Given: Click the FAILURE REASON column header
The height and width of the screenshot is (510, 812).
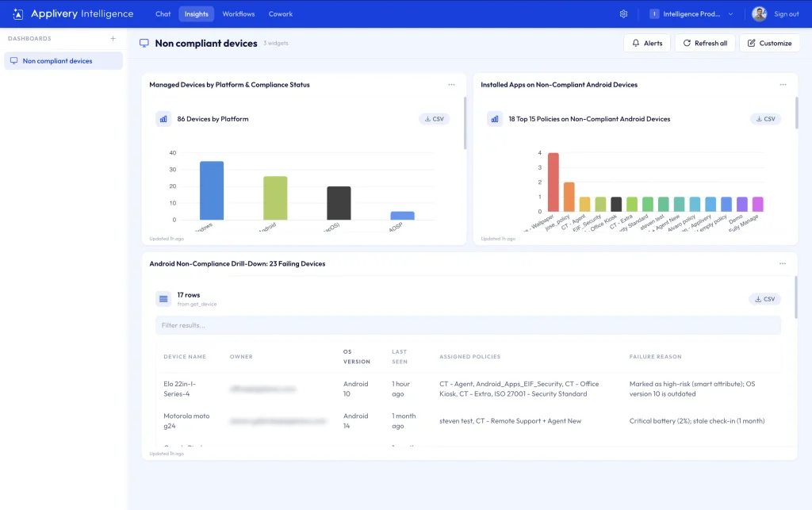Looking at the screenshot, I should pyautogui.click(x=655, y=357).
